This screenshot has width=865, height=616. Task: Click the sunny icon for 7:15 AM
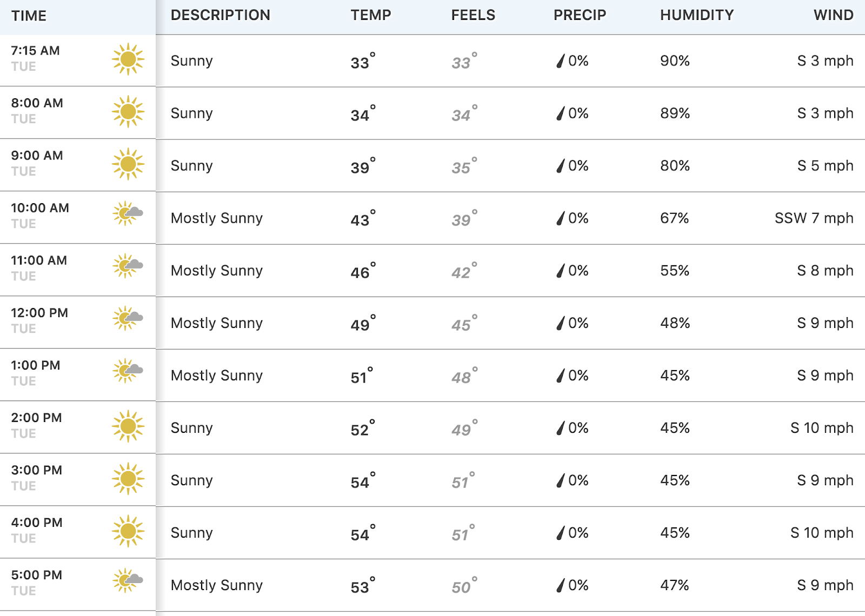[x=128, y=59]
